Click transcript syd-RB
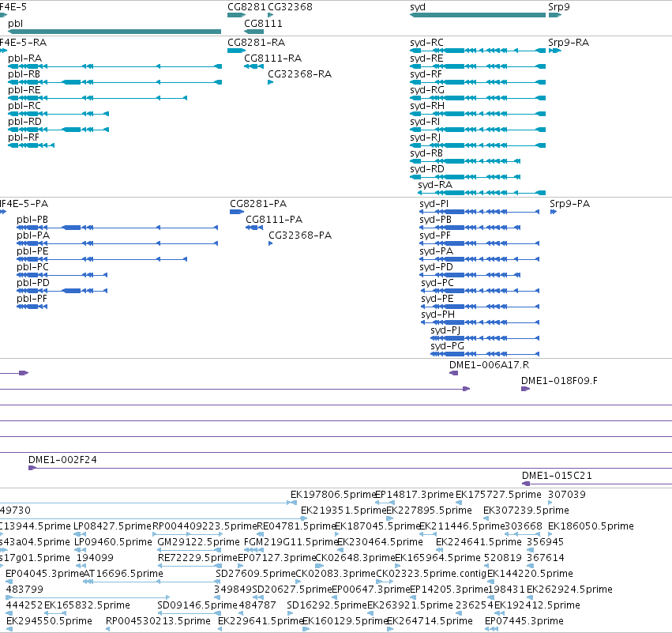Image resolution: width=672 pixels, height=633 pixels. (465, 161)
